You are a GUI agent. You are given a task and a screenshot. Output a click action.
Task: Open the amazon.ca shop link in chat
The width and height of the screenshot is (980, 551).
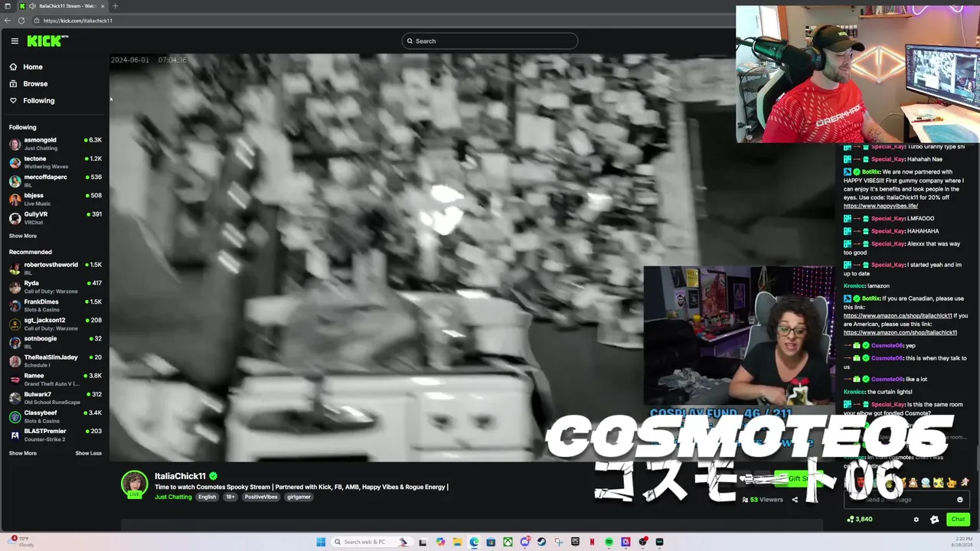point(897,315)
